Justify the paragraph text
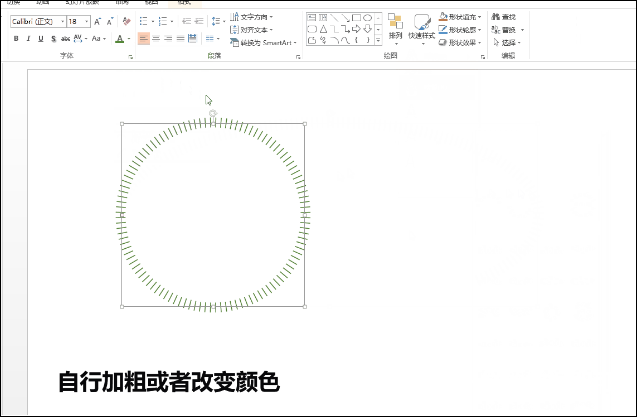Image resolution: width=637 pixels, height=417 pixels. (x=180, y=39)
